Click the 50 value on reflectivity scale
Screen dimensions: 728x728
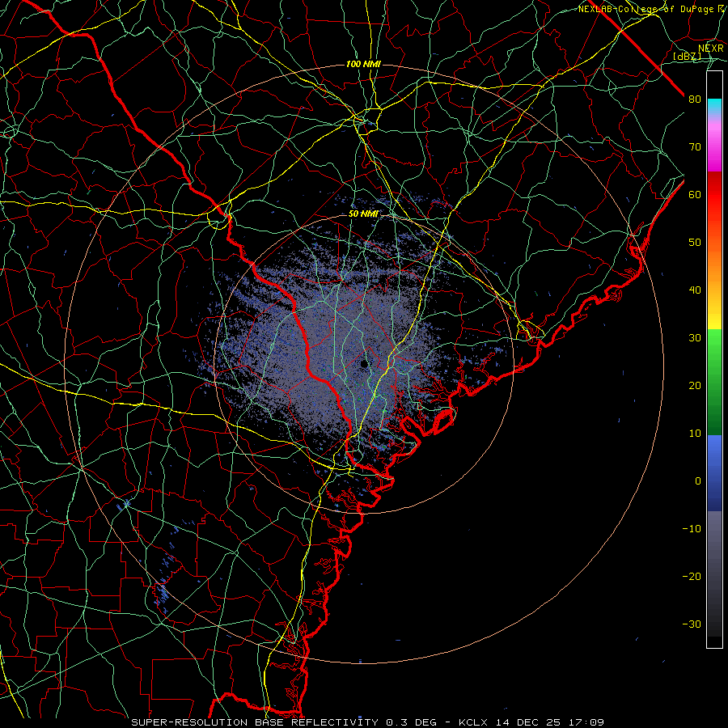[695, 243]
